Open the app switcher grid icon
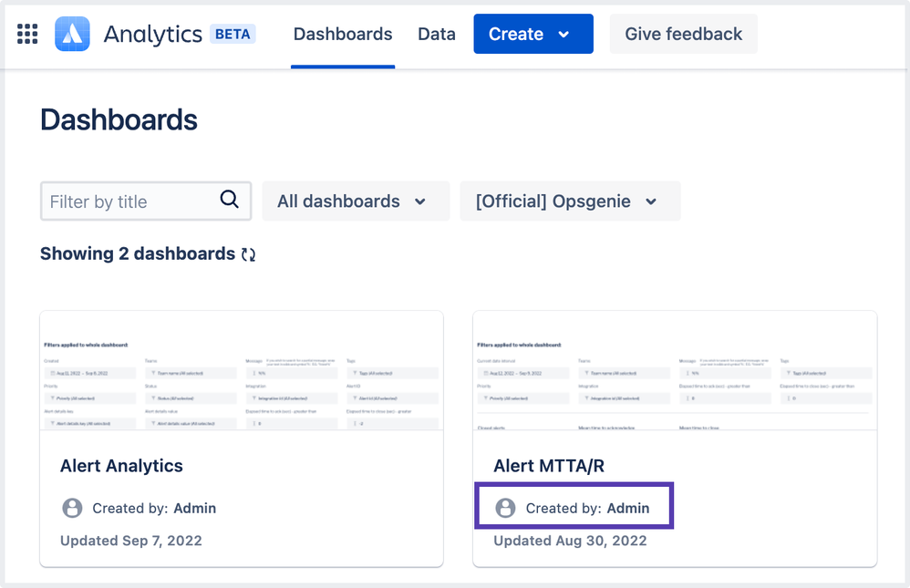Image resolution: width=910 pixels, height=588 pixels. click(x=27, y=34)
